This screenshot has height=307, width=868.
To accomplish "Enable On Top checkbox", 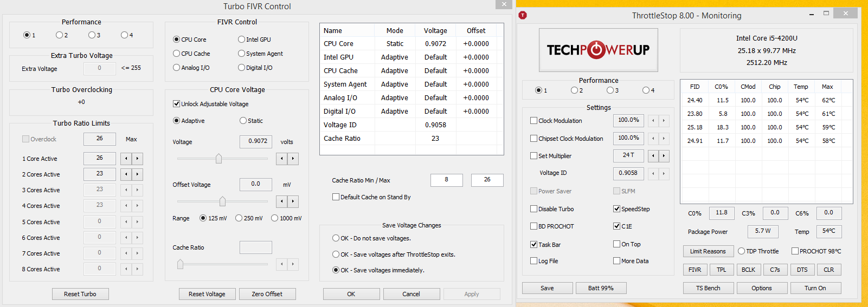I will click(617, 244).
